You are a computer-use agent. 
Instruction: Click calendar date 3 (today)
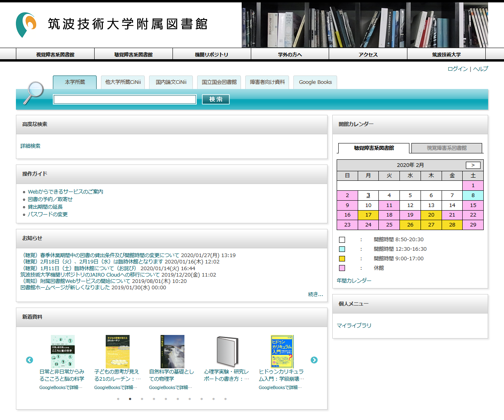[x=368, y=195]
